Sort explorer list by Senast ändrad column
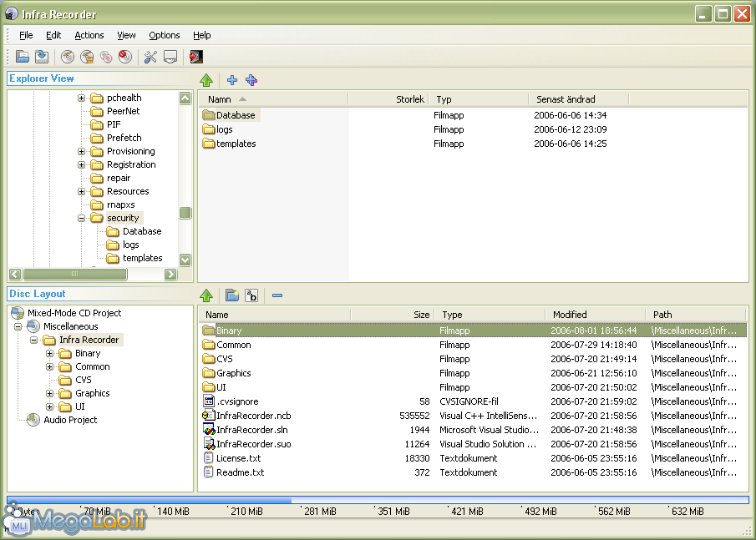 click(579, 99)
